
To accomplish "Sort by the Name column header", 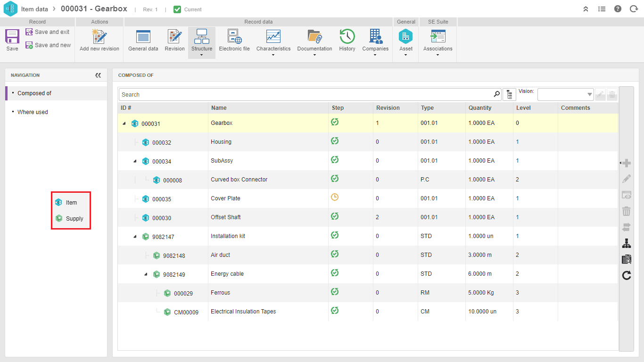I will coord(268,108).
